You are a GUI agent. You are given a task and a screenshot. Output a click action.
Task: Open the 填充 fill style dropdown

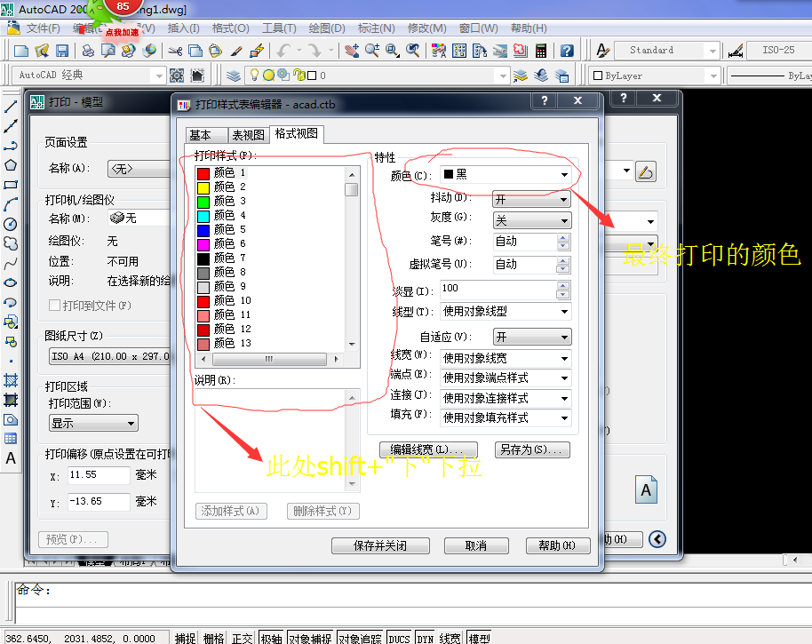(x=506, y=417)
